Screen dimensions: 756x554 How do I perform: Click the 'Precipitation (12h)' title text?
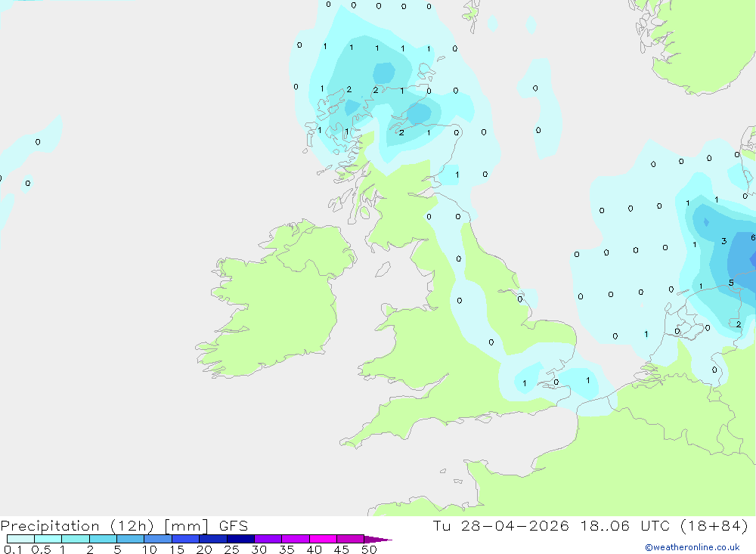(x=77, y=525)
